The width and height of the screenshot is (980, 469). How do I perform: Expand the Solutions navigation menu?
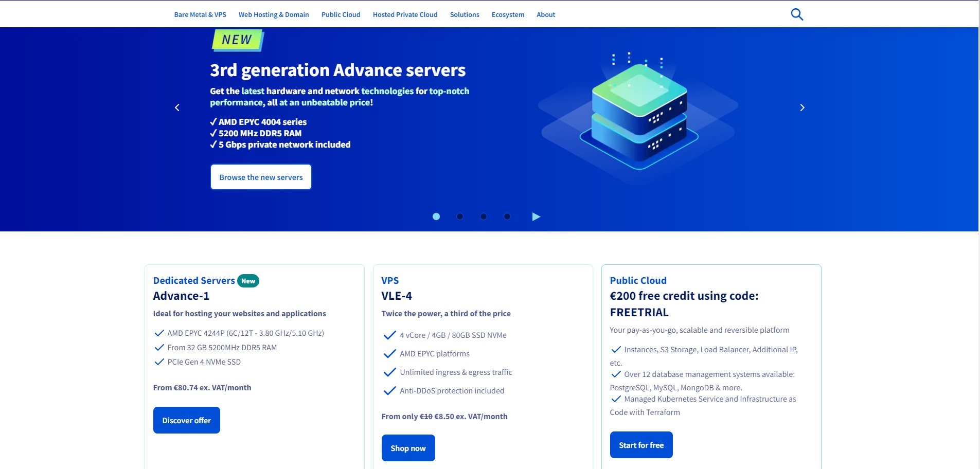coord(464,14)
